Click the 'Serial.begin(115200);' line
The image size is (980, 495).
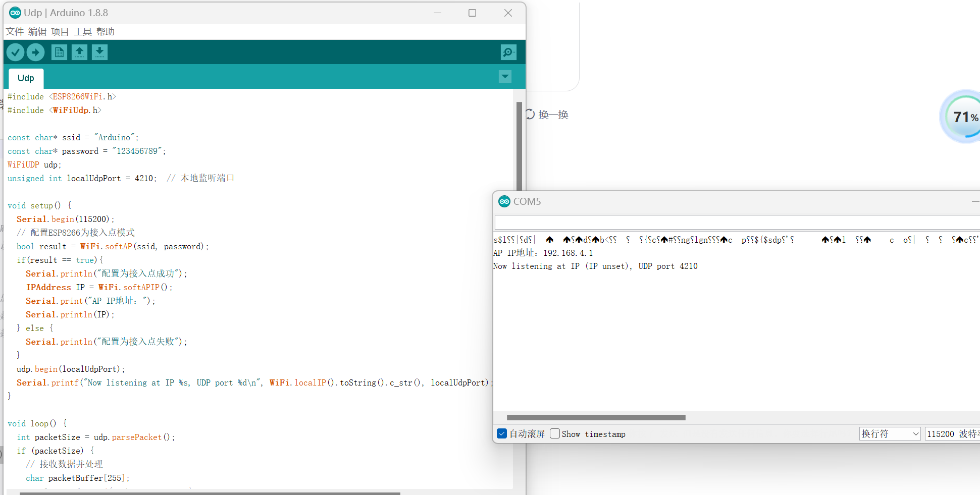pyautogui.click(x=66, y=219)
